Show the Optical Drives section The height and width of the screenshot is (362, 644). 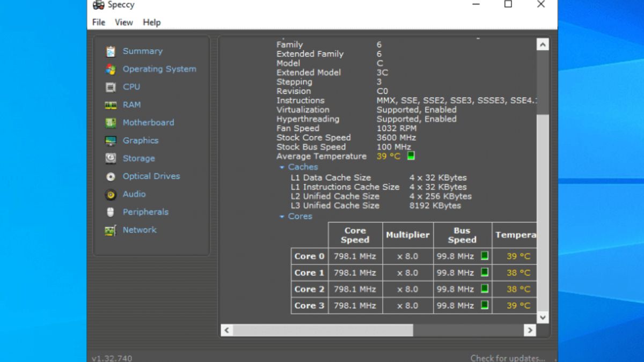click(x=151, y=176)
